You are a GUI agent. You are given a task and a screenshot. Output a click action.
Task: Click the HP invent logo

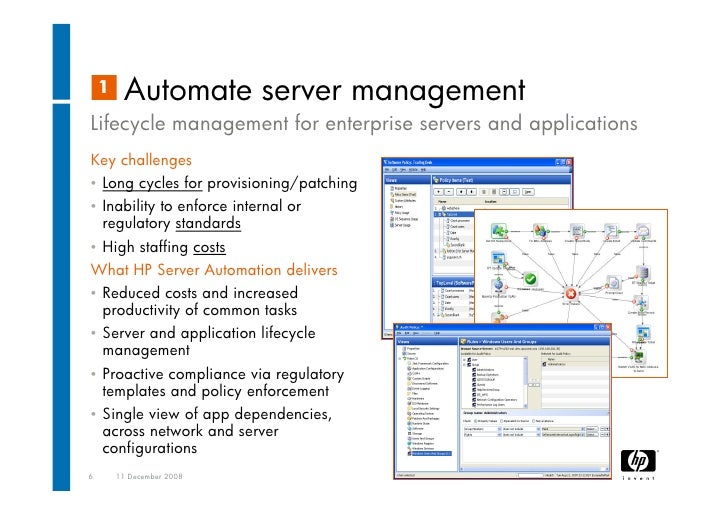tap(638, 464)
